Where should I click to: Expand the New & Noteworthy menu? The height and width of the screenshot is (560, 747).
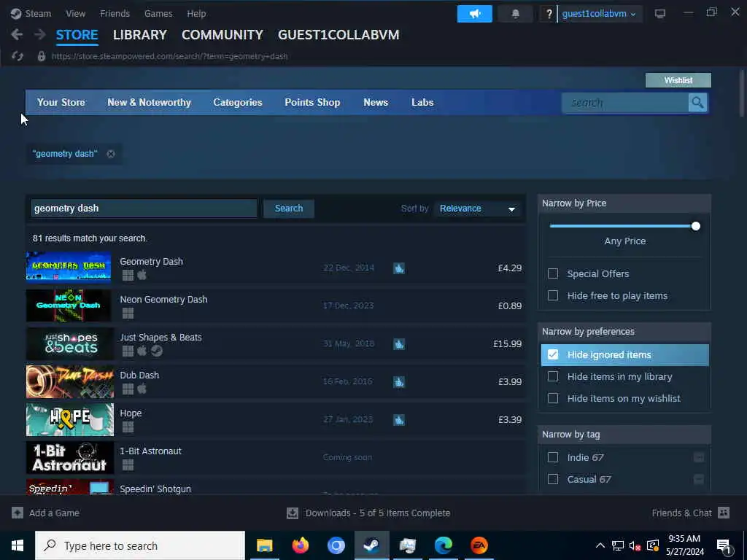[x=149, y=102]
